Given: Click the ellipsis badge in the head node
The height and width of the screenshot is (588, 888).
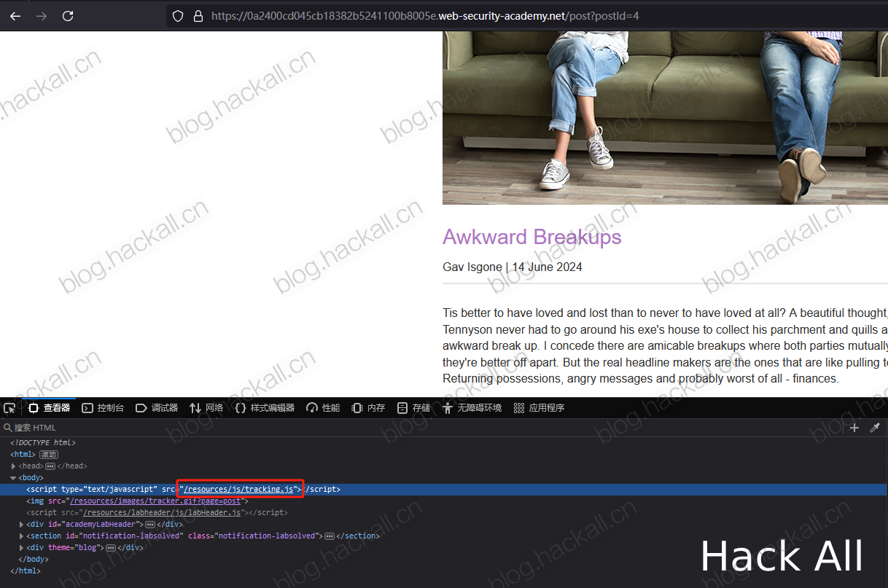Looking at the screenshot, I should (50, 466).
